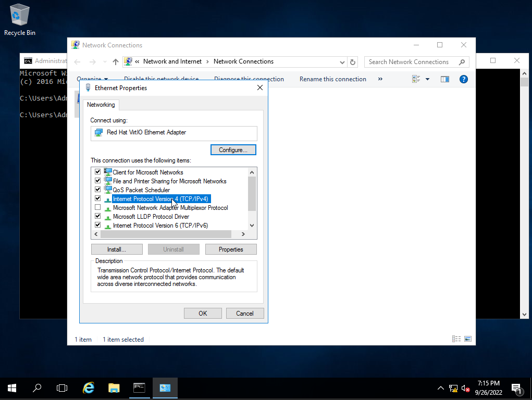532x400 pixels.
Task: Click Red Hat VirtIO Ethernet Adapter field
Action: click(174, 133)
